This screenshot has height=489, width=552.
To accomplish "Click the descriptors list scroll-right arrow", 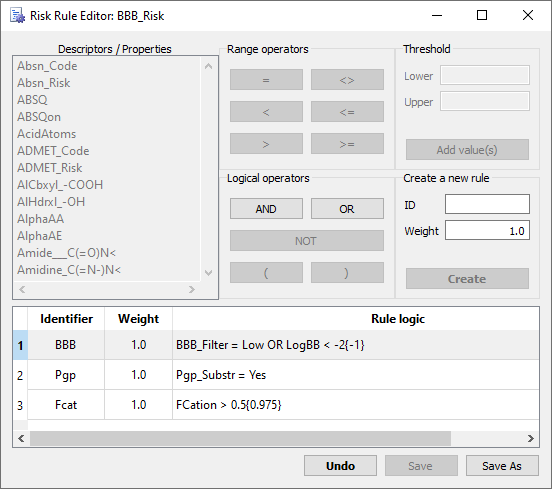I will coord(192,289).
